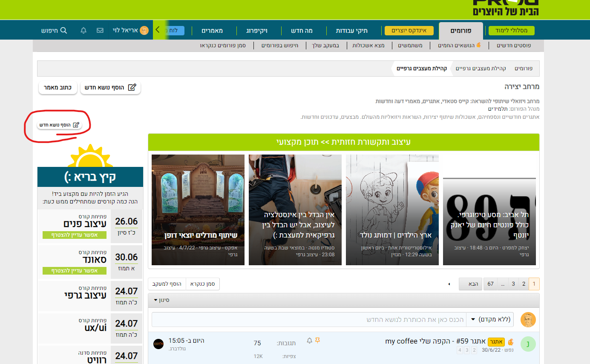Image resolution: width=590 pixels, height=364 pixels.
Task: Click אפשר עדיין להצטרף under the סאונד course
Action: [75, 271]
